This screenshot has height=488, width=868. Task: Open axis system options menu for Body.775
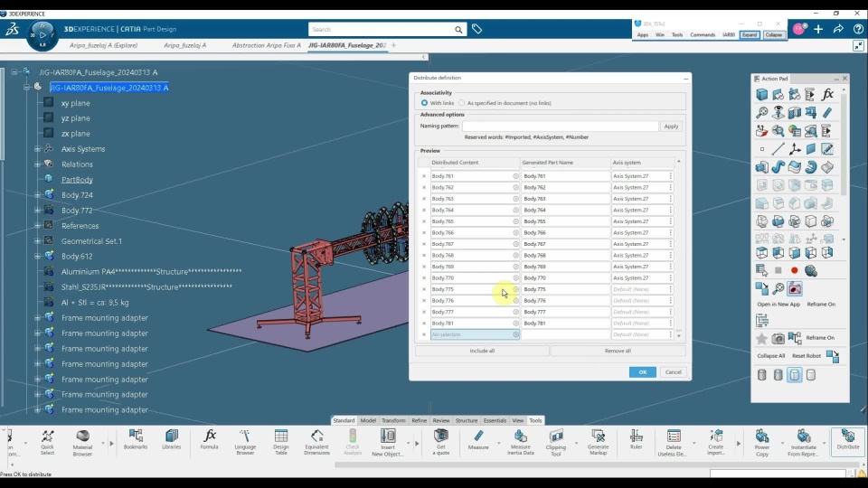(670, 289)
